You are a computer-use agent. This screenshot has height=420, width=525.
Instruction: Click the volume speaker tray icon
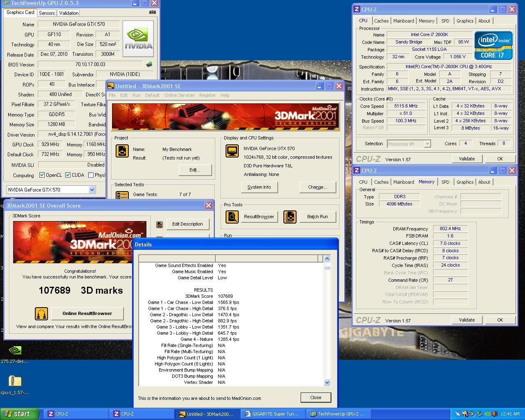click(494, 414)
